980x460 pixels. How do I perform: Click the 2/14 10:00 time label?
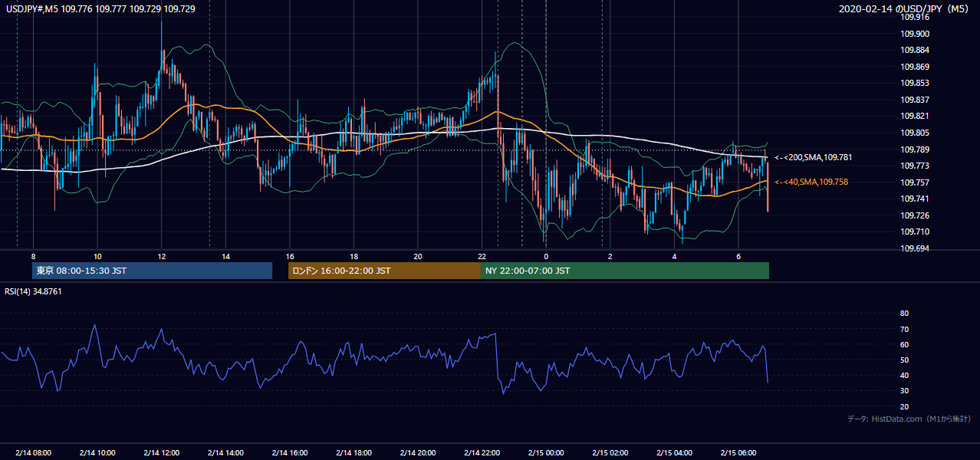point(97,453)
